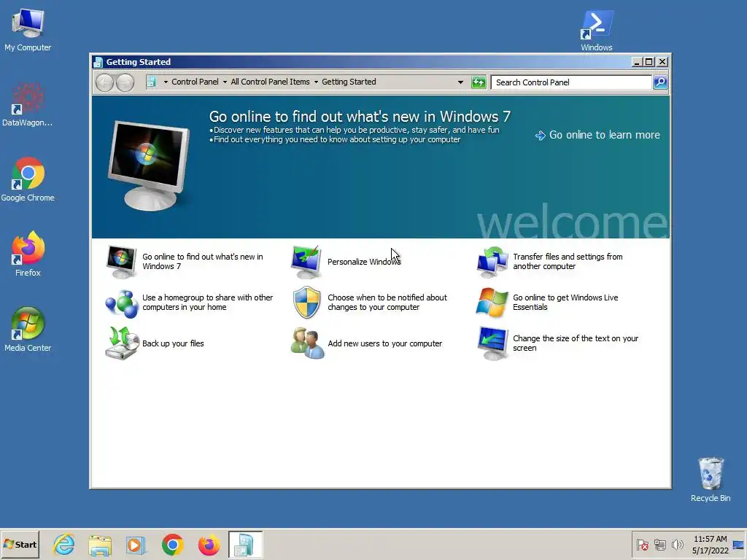747x560 pixels.
Task: Click in the Search Control Panel field
Action: [571, 82]
